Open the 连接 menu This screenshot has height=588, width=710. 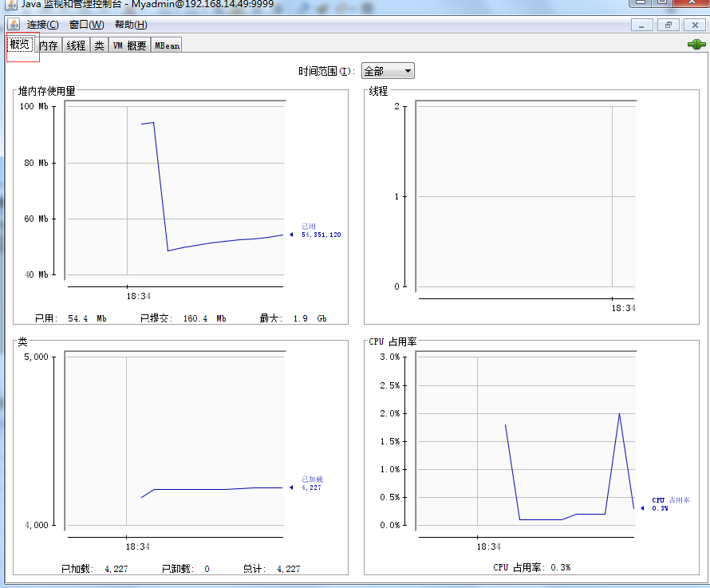[x=43, y=25]
